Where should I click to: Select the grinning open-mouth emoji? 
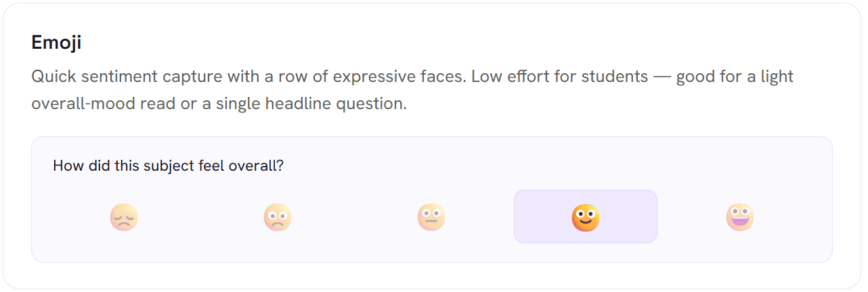coord(740,217)
